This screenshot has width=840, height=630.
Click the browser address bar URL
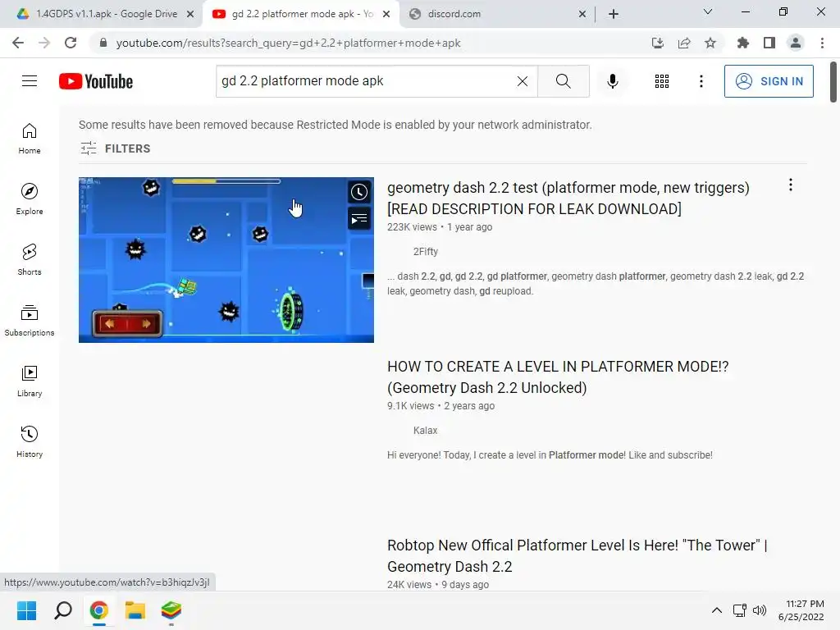[288, 43]
